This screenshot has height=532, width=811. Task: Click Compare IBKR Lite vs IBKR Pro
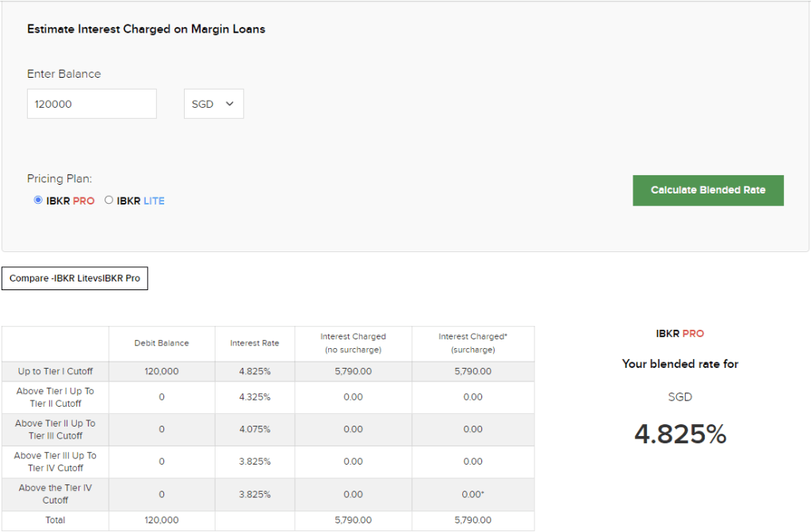point(75,279)
